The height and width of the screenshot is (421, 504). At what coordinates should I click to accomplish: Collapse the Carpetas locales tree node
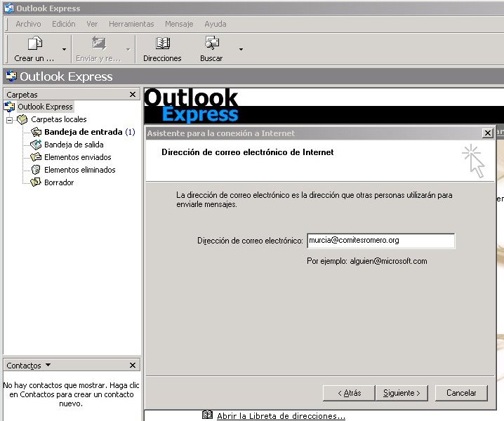tap(10, 120)
